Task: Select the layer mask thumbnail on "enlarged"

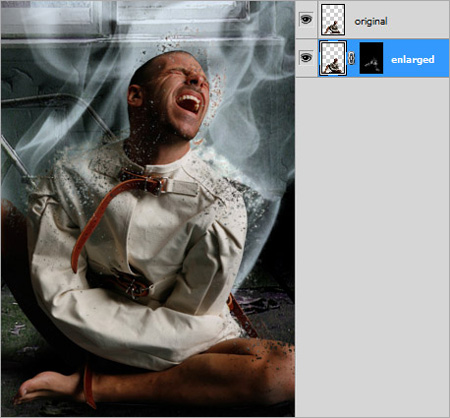Action: coord(371,58)
